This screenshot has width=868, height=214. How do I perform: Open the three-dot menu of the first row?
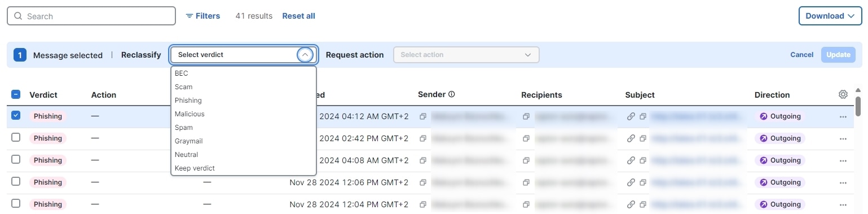[x=843, y=116]
